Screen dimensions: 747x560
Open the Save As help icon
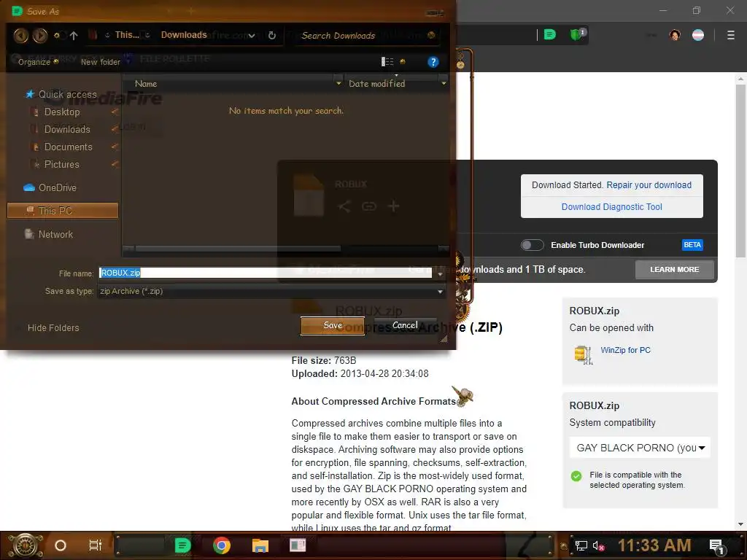(x=433, y=62)
